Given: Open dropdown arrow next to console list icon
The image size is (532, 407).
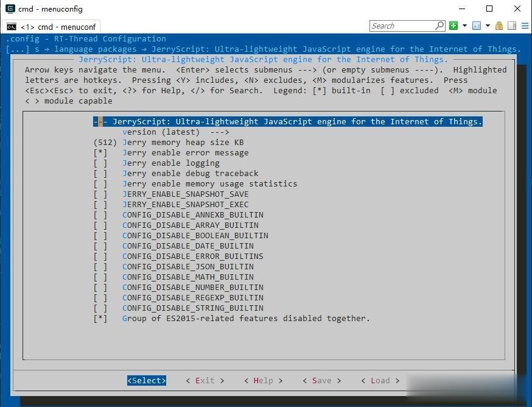Looking at the screenshot, I should click(488, 26).
